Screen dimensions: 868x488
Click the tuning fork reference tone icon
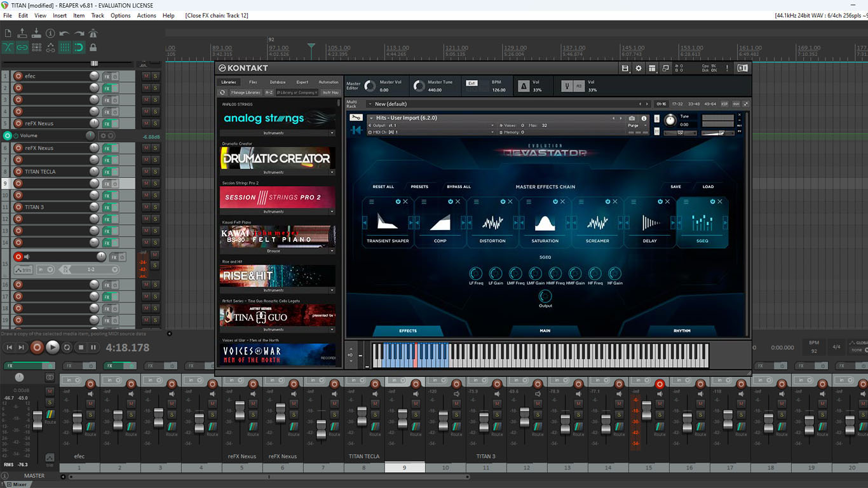(567, 86)
